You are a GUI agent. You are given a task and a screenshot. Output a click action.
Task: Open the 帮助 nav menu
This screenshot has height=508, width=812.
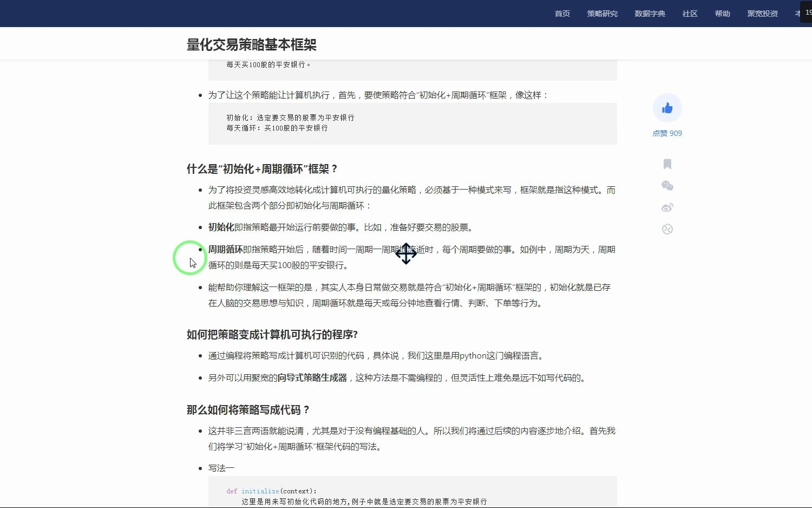[722, 14]
